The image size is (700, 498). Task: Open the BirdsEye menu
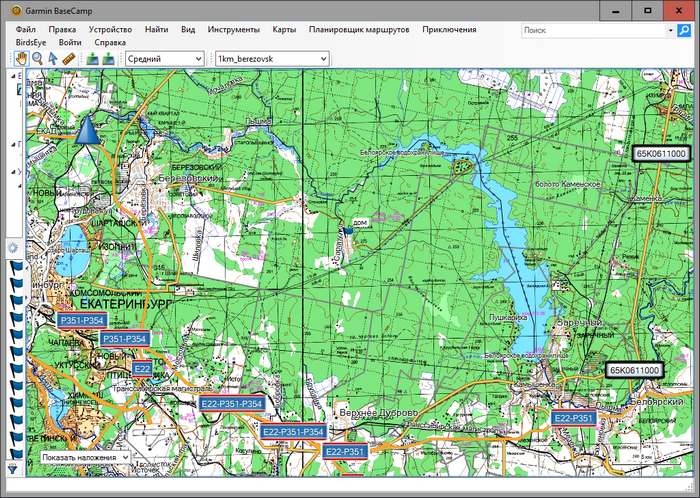(x=31, y=43)
